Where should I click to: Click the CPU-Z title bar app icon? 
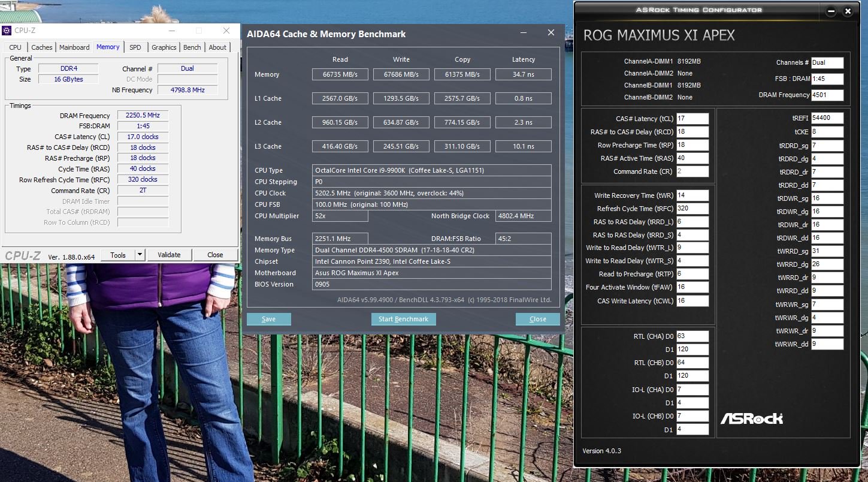click(7, 31)
